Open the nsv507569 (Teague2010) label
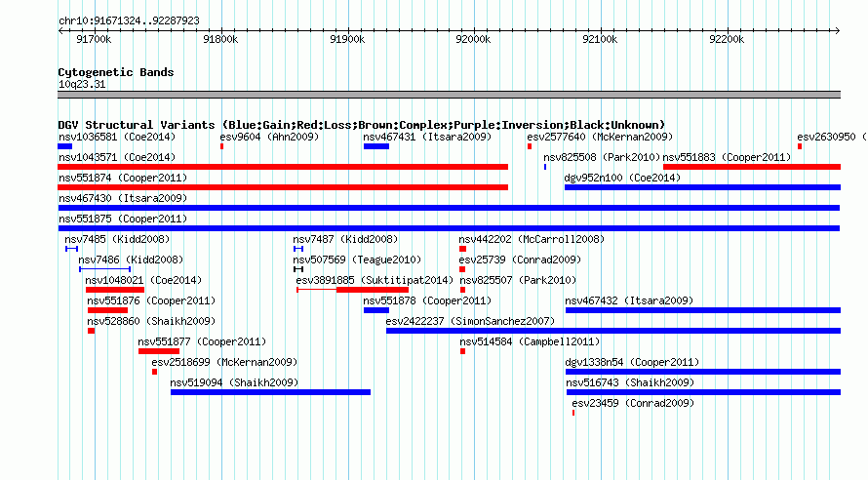 (x=357, y=260)
